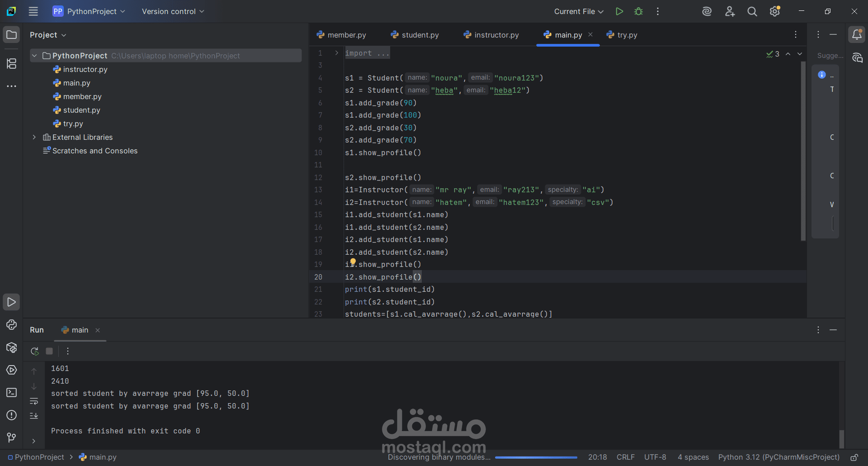Open the PythonProject project dropdown
The width and height of the screenshot is (868, 466).
click(x=89, y=11)
